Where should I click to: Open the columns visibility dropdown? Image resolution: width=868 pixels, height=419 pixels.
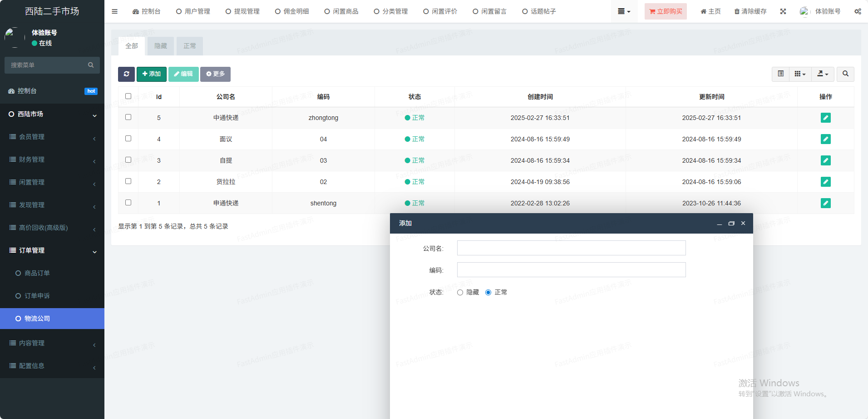[x=800, y=74]
